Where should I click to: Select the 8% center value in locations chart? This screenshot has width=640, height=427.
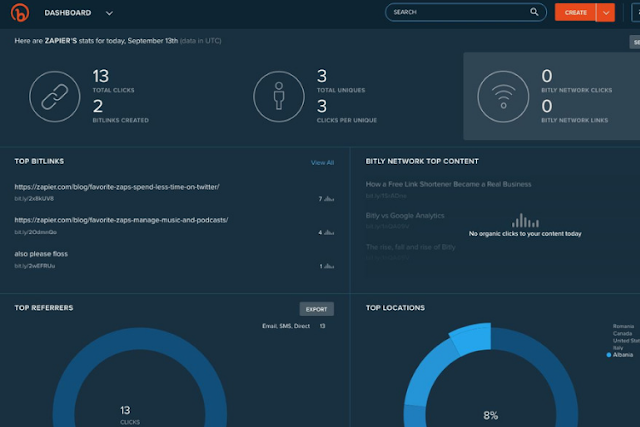tap(491, 416)
